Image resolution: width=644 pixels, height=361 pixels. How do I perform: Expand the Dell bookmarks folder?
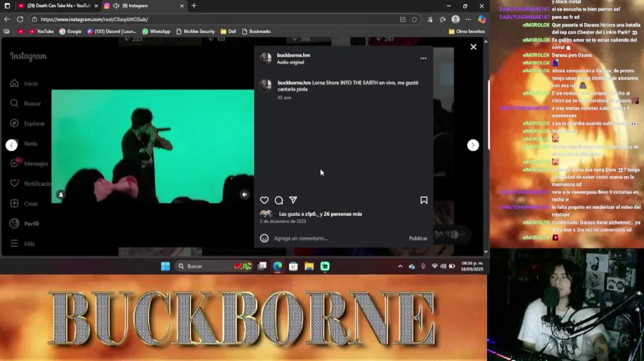(x=228, y=31)
